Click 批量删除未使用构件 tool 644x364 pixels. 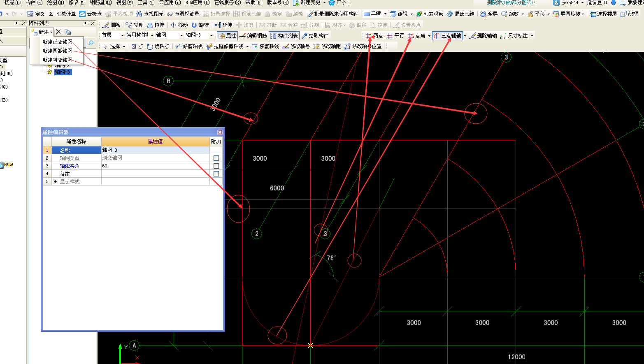click(x=332, y=14)
